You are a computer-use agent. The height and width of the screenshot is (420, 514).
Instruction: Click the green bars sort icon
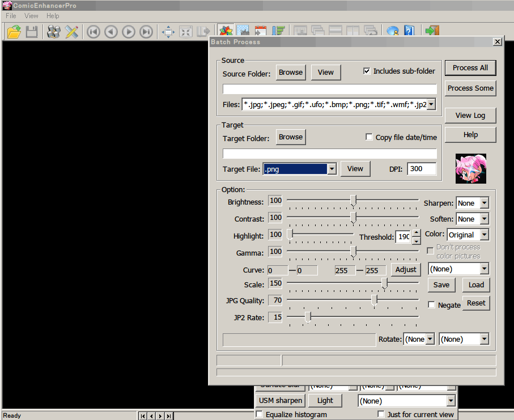pos(278,30)
